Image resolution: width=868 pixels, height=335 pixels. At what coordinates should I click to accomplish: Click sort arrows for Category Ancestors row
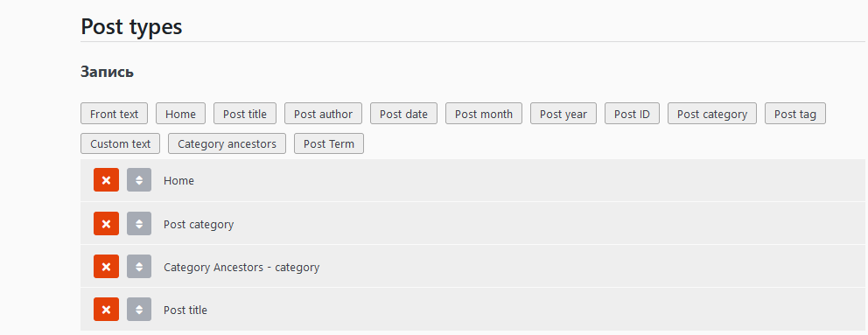click(x=139, y=267)
